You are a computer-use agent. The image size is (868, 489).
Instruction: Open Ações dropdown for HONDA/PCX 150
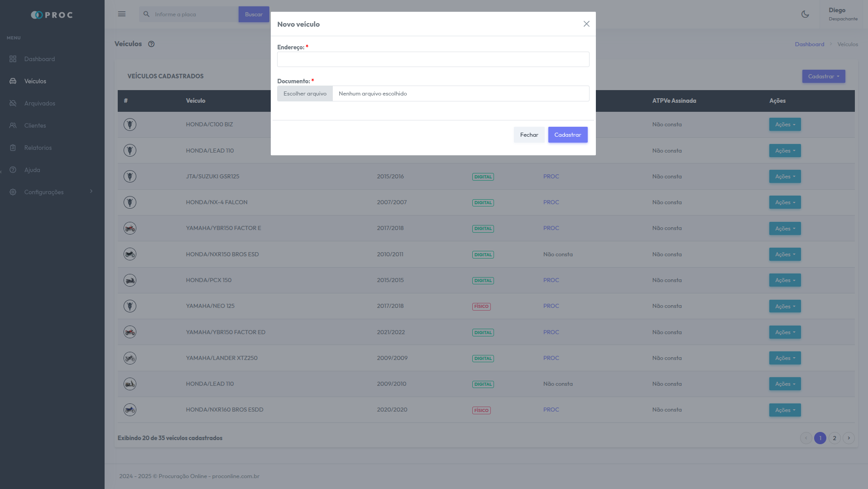point(785,280)
